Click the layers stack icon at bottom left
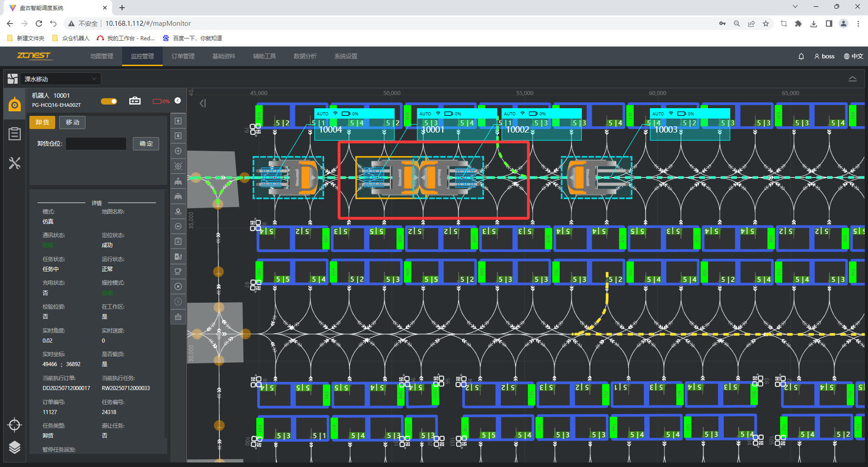The image size is (868, 467). (x=14, y=447)
